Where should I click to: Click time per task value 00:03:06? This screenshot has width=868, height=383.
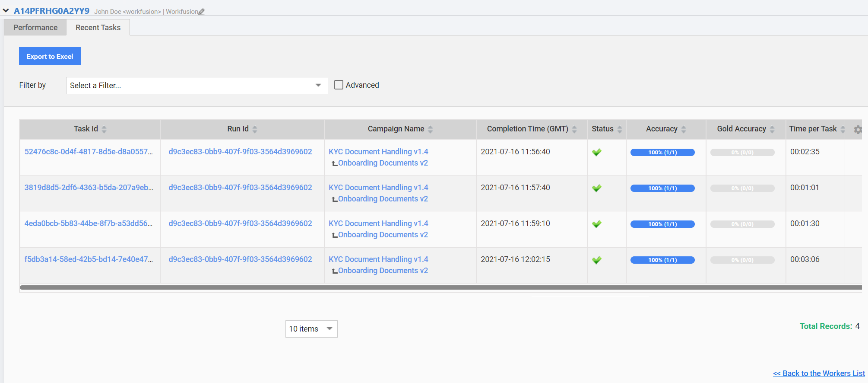click(805, 259)
